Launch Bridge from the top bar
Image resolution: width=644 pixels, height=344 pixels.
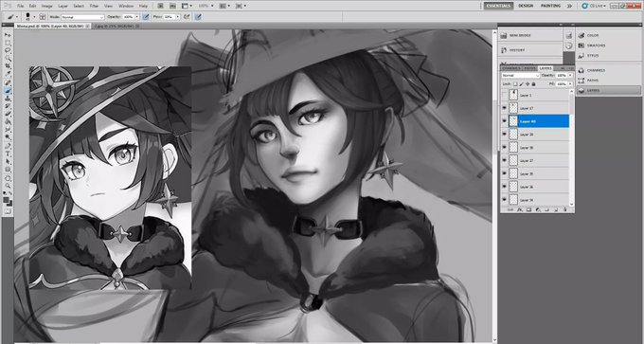(x=161, y=6)
